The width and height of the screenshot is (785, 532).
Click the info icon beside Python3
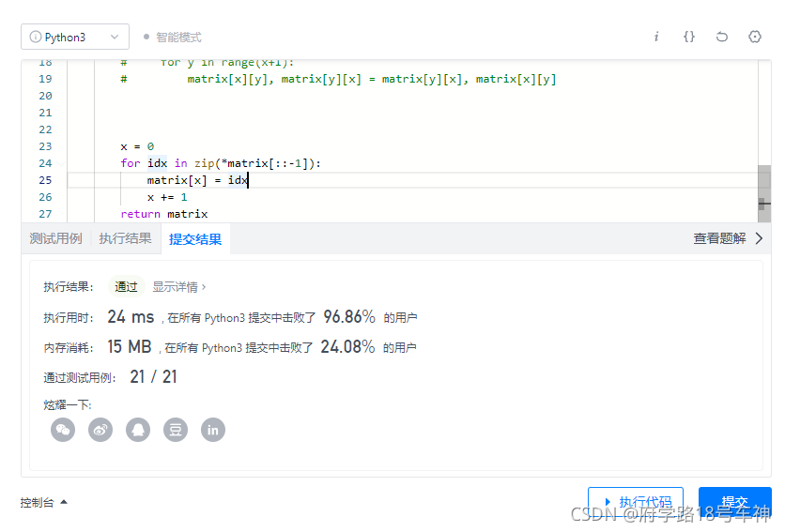tap(35, 37)
